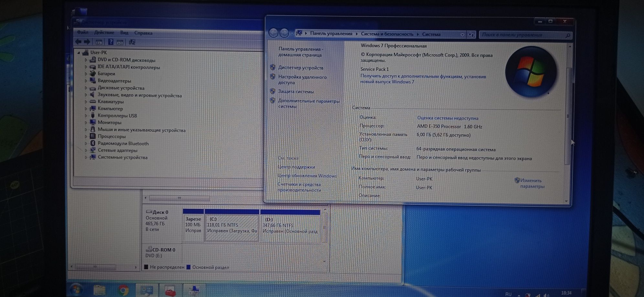Click the volume speaker tray icon
644x297 pixels.
tap(546, 295)
